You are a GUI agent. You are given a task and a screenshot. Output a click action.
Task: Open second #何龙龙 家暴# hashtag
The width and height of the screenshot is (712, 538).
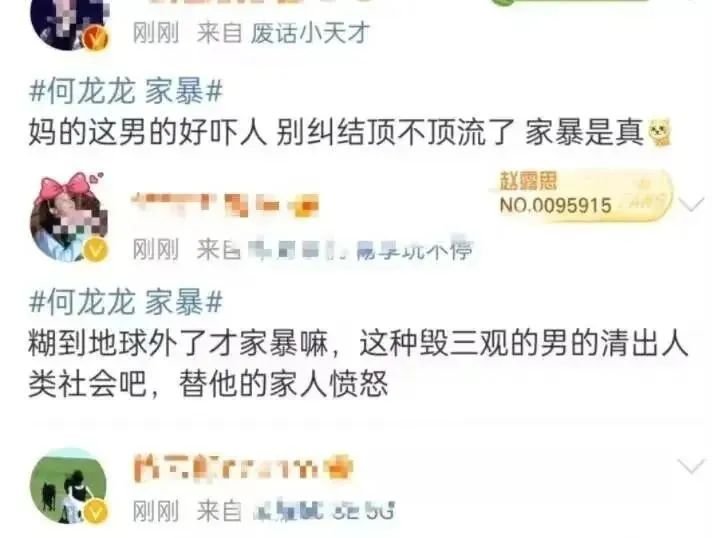coord(126,301)
